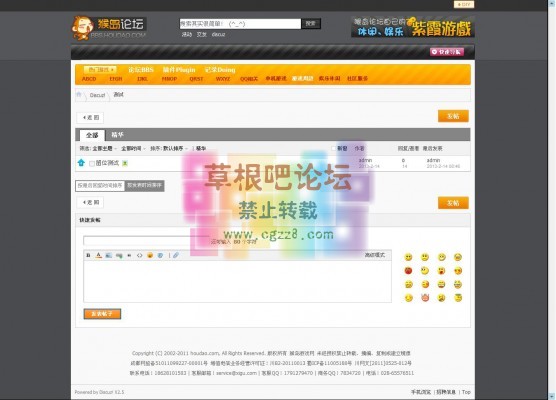The image size is (556, 400).
Task: Toggle the 新窗 new window checkbox
Action: [x=333, y=148]
